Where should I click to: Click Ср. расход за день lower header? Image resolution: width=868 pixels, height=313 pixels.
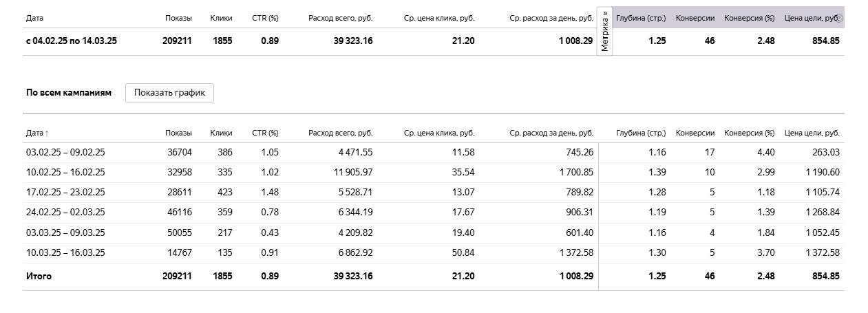point(551,133)
